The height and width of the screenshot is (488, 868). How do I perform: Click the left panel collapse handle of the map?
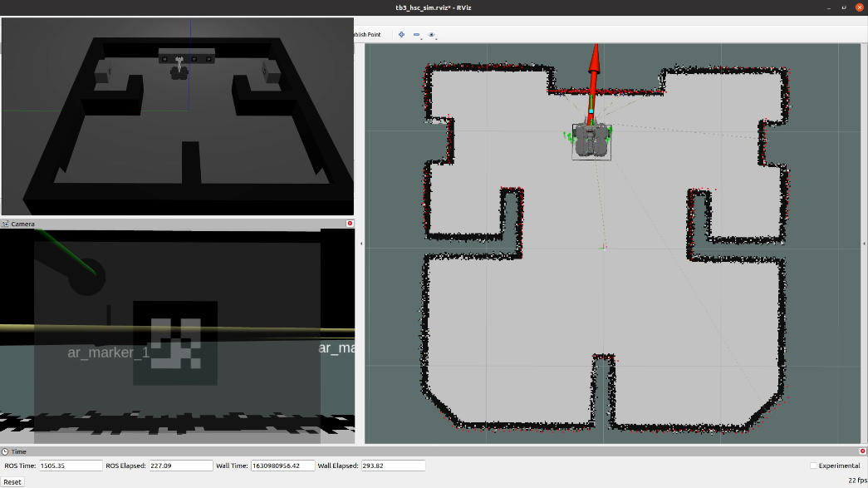point(361,244)
